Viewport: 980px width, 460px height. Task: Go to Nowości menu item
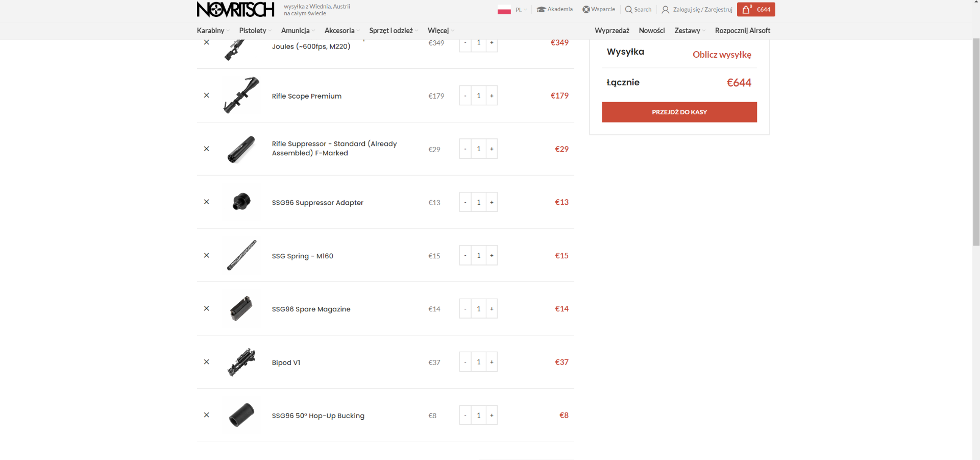pyautogui.click(x=651, y=31)
